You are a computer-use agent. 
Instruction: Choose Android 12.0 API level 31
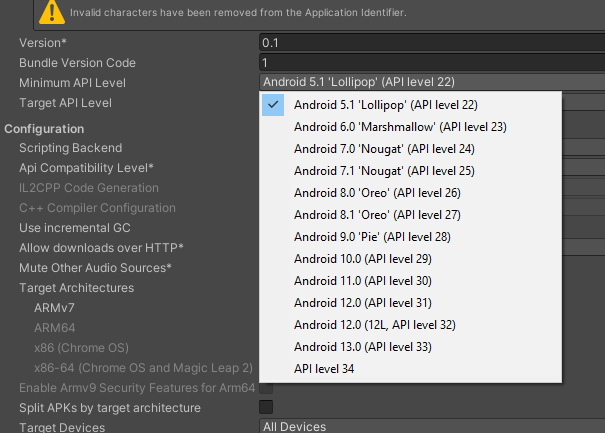point(363,303)
